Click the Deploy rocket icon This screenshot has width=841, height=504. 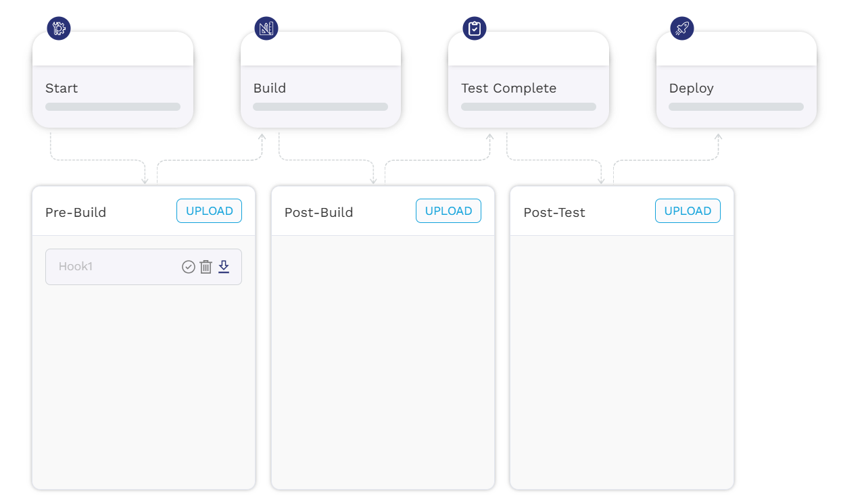point(682,28)
